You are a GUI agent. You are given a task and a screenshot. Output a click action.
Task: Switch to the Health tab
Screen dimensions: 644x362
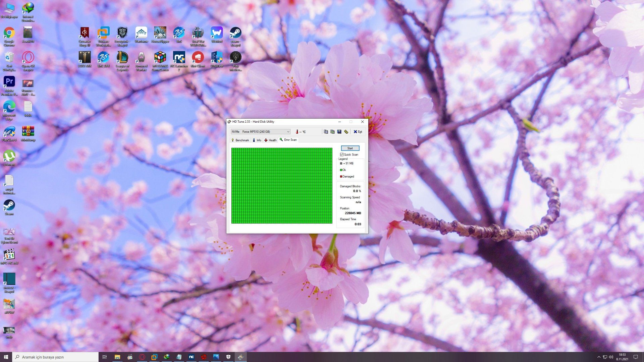click(x=270, y=140)
